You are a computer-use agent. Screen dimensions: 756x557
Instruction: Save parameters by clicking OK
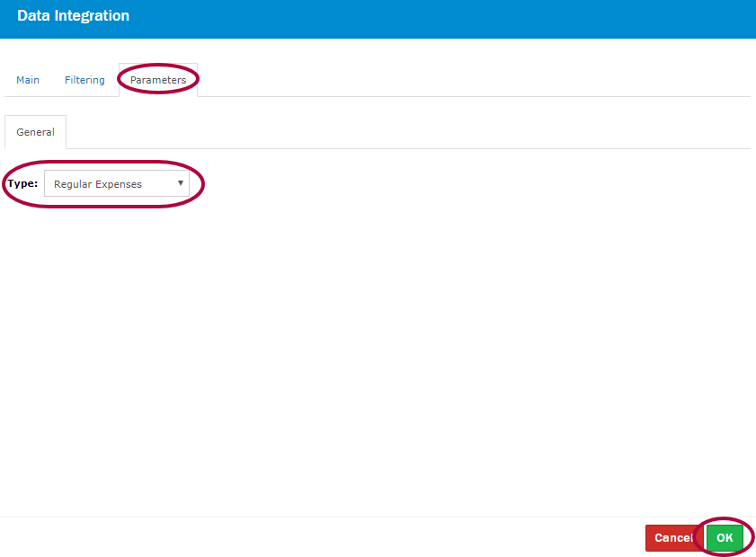coord(725,538)
